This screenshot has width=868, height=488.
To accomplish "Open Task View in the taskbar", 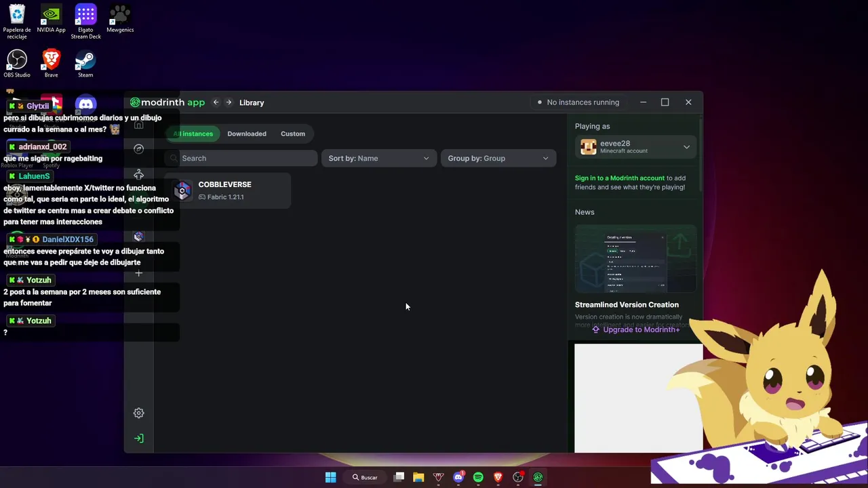I will 399,477.
